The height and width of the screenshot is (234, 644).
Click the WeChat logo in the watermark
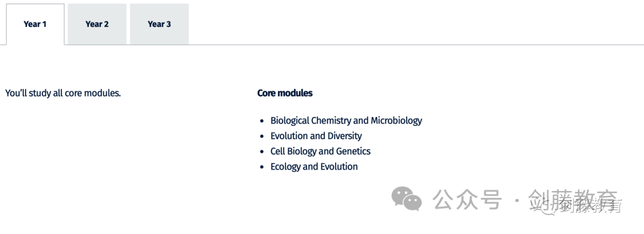click(406, 199)
